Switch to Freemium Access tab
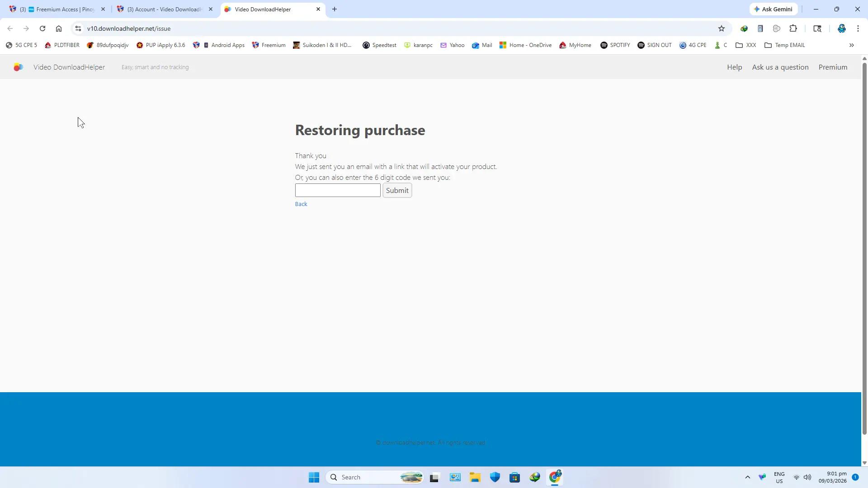This screenshot has height=488, width=868. pyautogui.click(x=57, y=9)
